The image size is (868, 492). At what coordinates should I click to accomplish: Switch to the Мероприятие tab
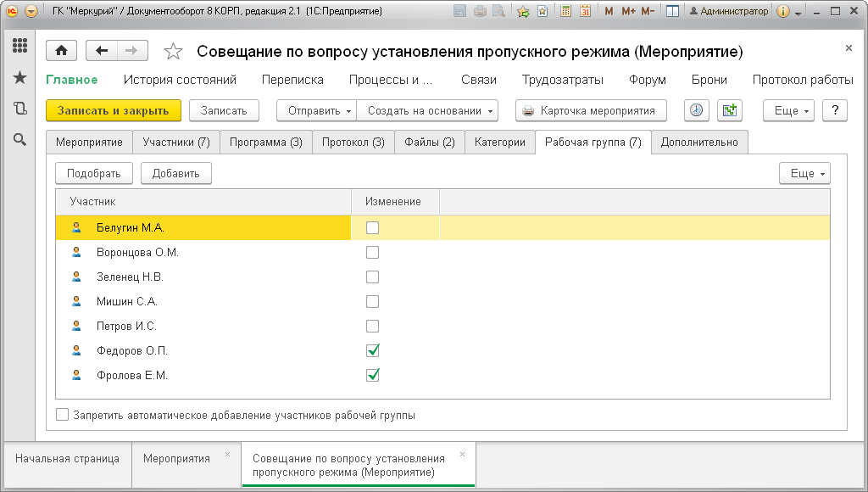point(89,142)
